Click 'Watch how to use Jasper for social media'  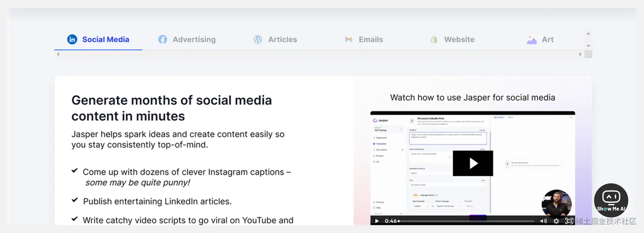[473, 98]
